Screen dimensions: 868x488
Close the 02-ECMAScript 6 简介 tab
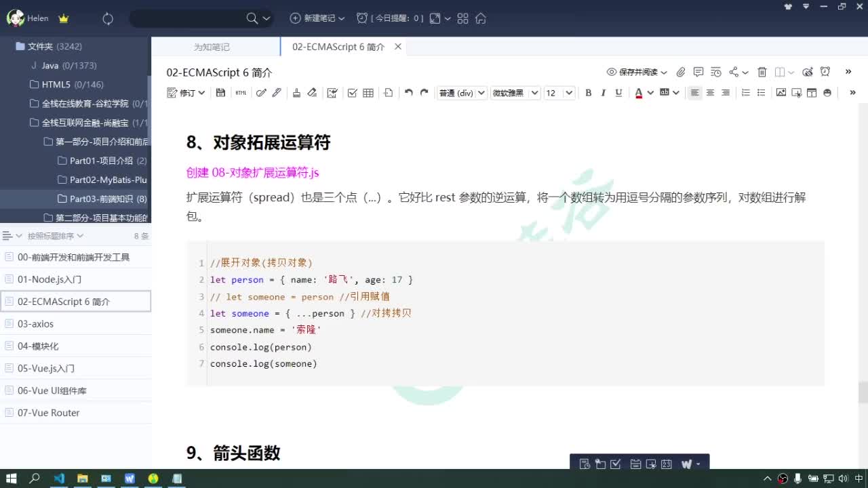point(398,47)
